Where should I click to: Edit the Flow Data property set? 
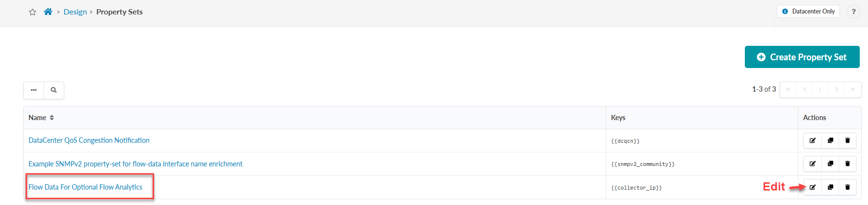812,187
